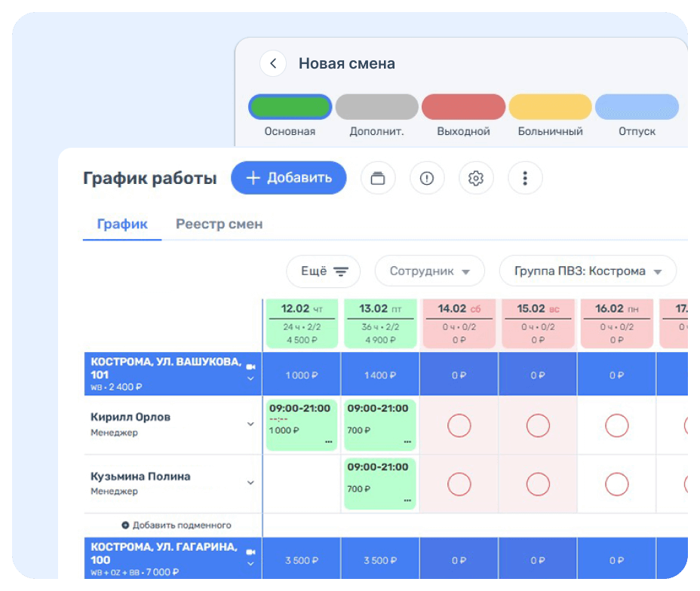Select empty circle for Кузьмина Полина on 15.02
This screenshot has height=591, width=700.
pos(538,484)
